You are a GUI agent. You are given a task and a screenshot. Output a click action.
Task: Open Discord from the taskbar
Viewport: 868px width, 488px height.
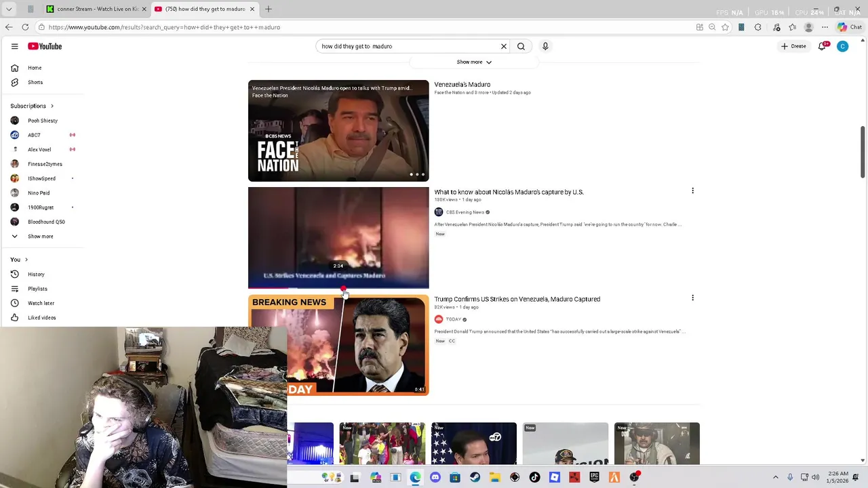pyautogui.click(x=435, y=477)
